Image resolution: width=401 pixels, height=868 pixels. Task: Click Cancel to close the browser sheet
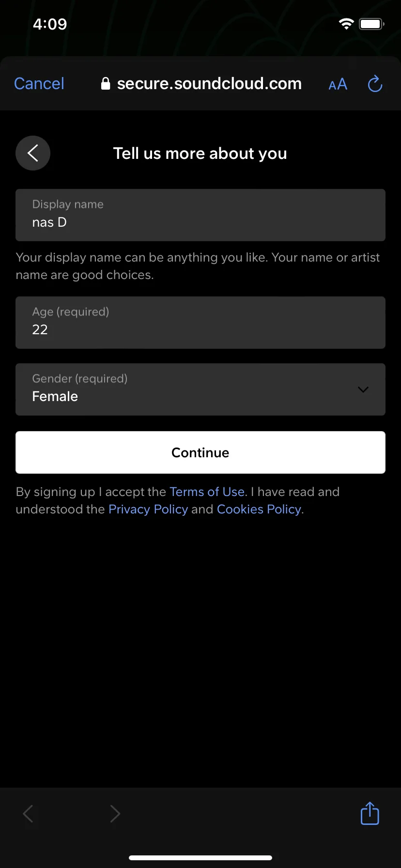[x=39, y=84]
